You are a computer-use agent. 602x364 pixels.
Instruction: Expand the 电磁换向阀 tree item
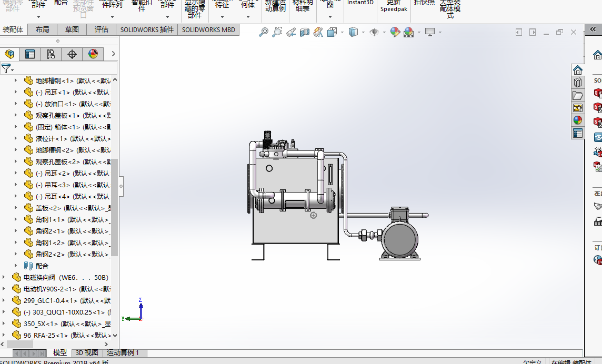click(x=4, y=277)
